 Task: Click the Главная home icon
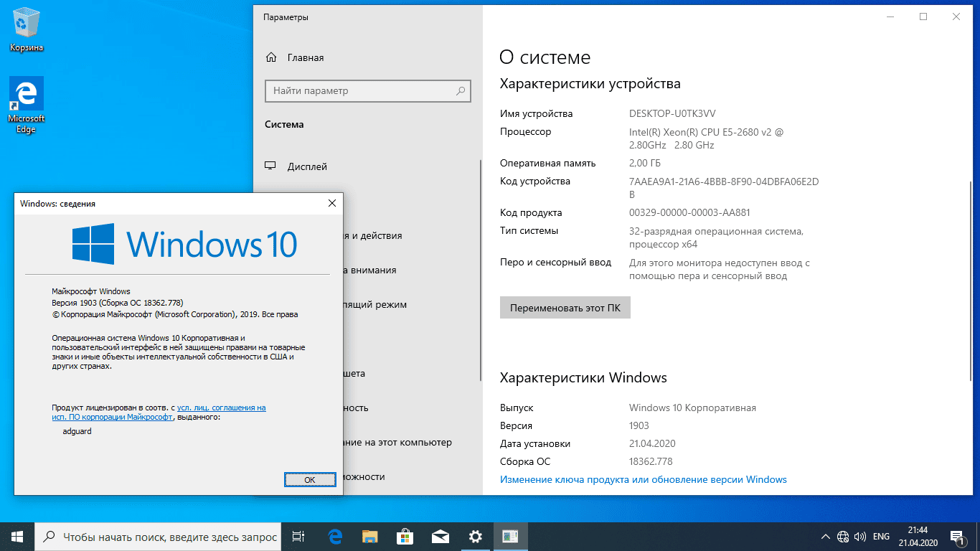click(271, 57)
